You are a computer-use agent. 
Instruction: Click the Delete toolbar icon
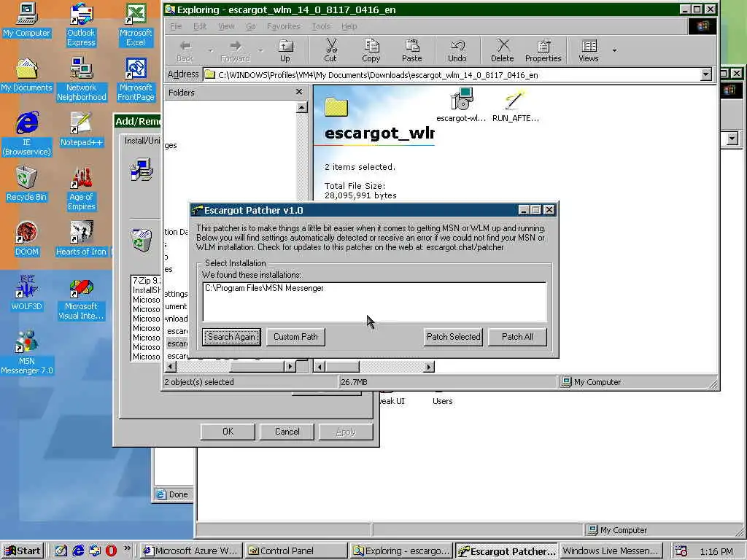coord(502,51)
